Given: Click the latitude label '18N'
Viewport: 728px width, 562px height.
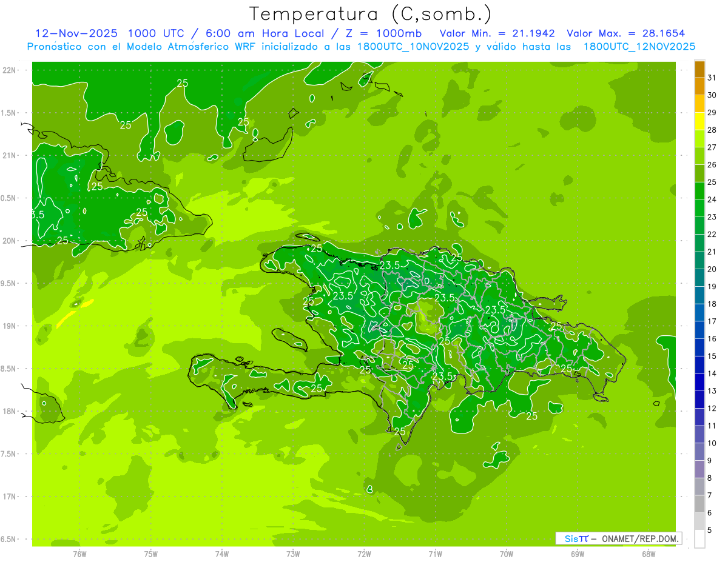Looking at the screenshot, I should tap(10, 411).
